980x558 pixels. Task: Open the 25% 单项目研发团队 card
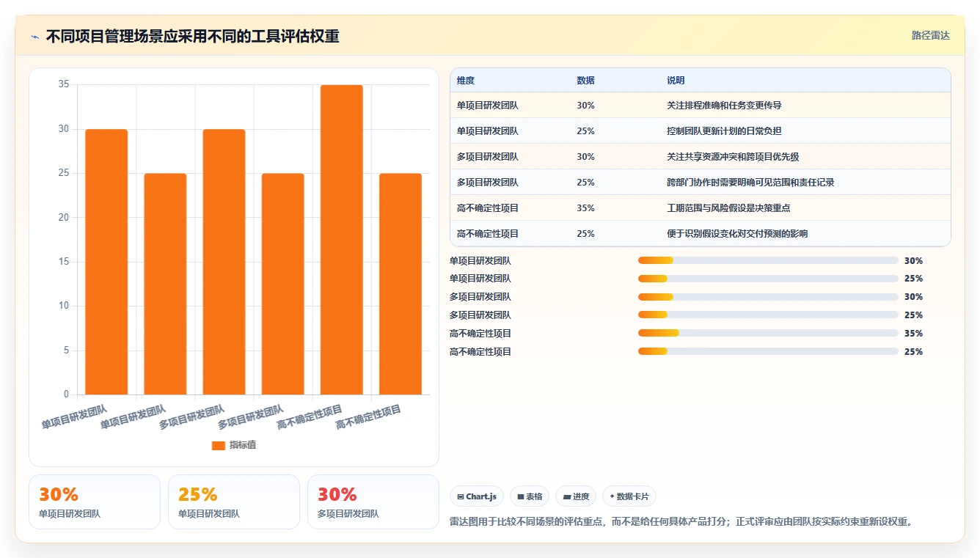(x=234, y=502)
